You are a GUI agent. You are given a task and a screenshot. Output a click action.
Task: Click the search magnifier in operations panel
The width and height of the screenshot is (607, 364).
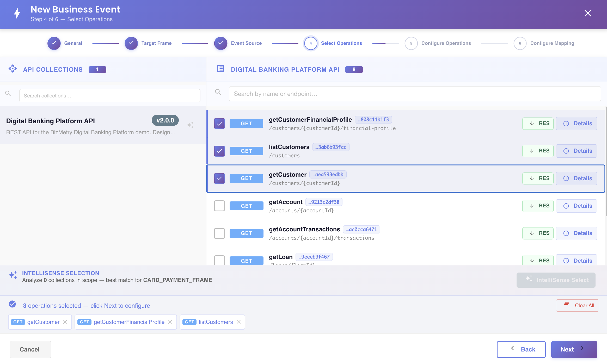coord(218,92)
